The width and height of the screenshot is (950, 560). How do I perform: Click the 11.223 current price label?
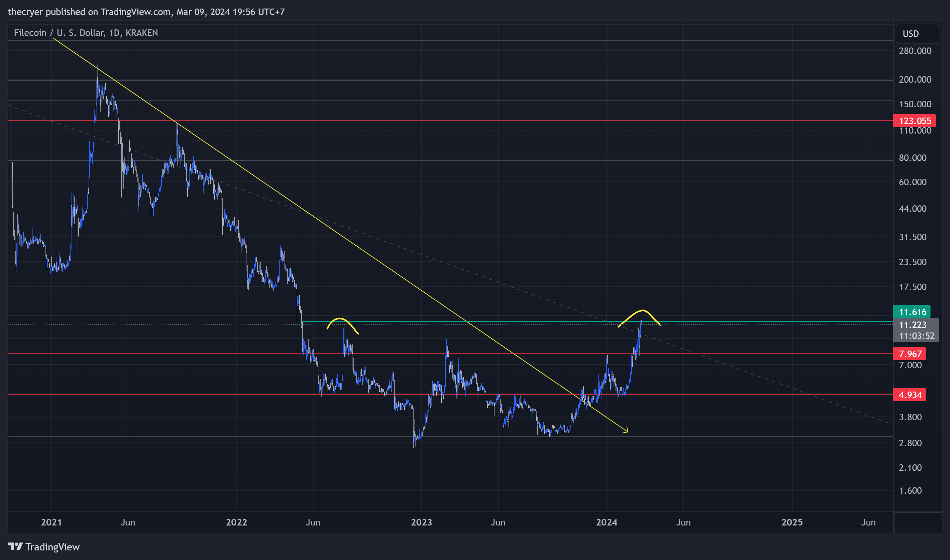pyautogui.click(x=913, y=325)
